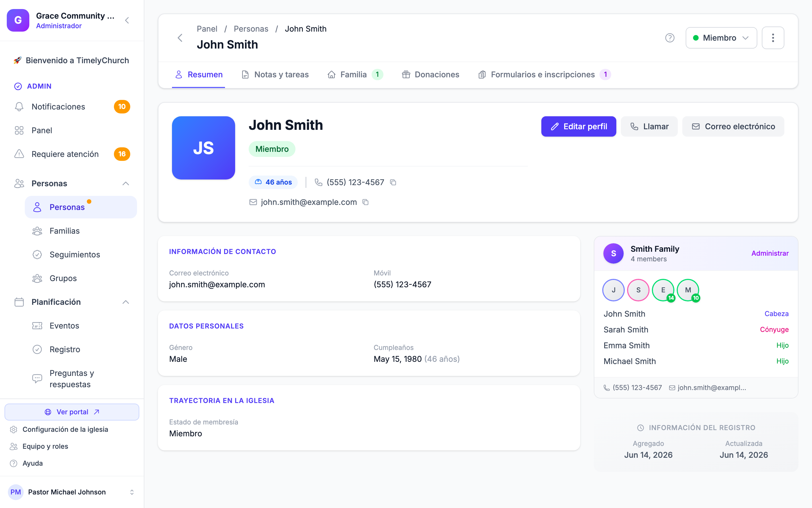
Task: Click the green Miembro badge under name
Action: (272, 149)
